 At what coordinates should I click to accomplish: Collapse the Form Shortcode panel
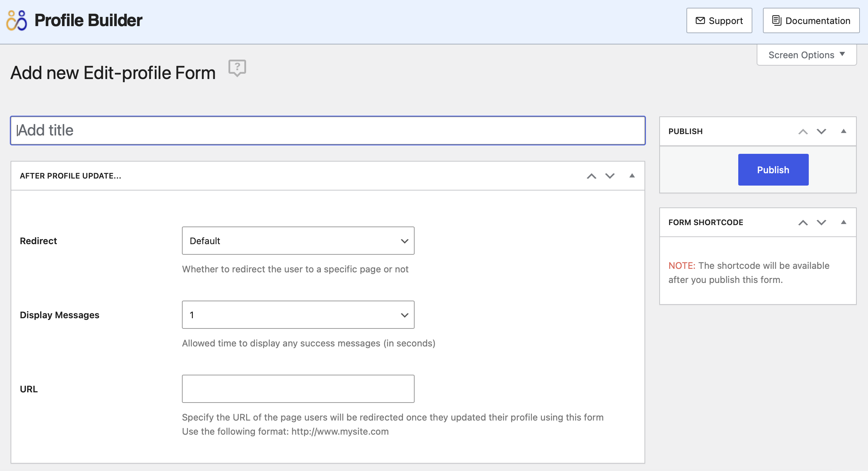click(x=844, y=222)
